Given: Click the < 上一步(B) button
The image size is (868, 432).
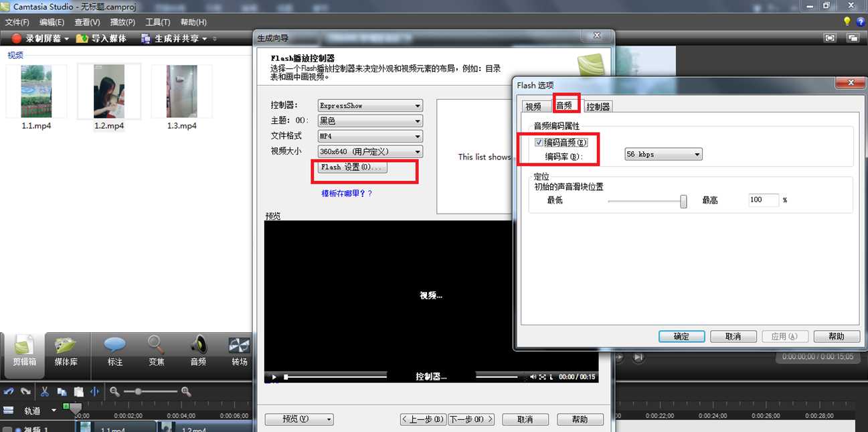Looking at the screenshot, I should [423, 419].
